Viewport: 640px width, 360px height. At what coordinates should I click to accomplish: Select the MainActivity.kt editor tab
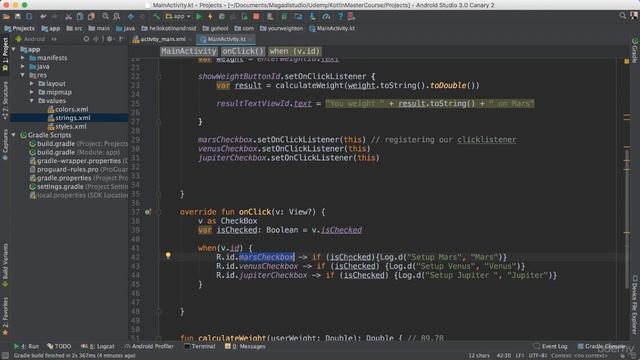(x=226, y=39)
